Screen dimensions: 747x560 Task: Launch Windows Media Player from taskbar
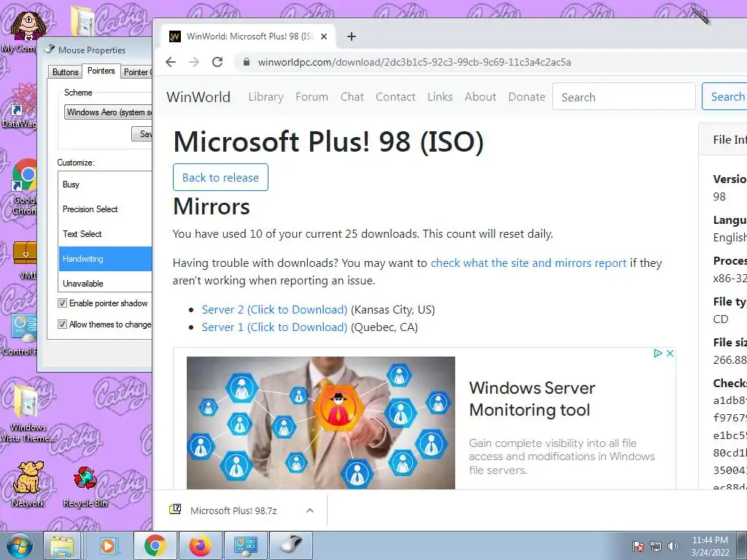[108, 545]
